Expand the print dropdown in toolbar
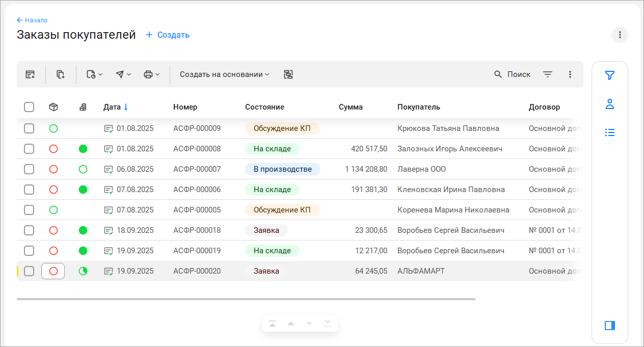 pos(151,74)
